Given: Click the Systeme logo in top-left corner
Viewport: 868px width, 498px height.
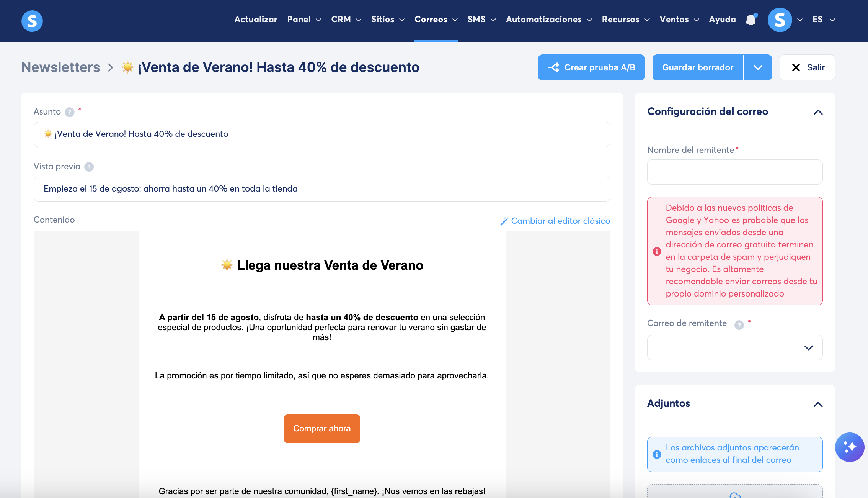Looking at the screenshot, I should [x=32, y=21].
